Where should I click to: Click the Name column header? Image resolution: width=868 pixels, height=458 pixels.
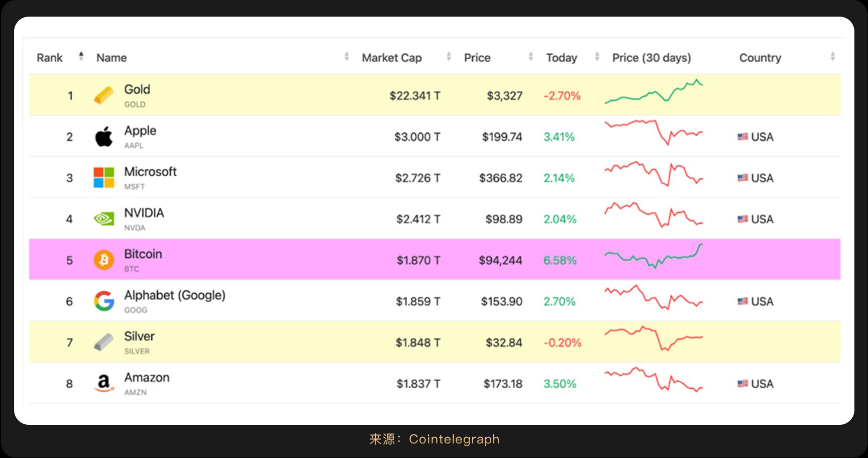pyautogui.click(x=112, y=58)
